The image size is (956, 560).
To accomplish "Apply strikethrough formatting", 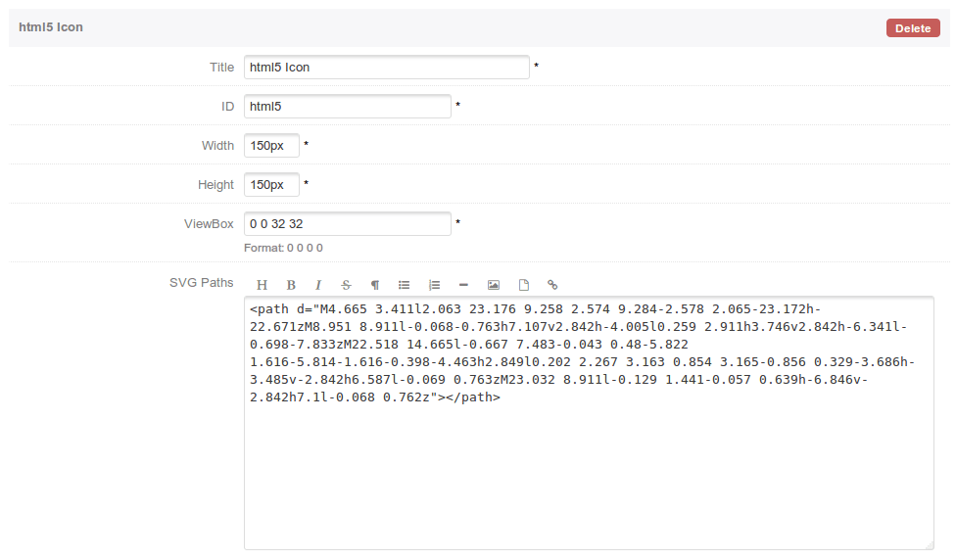I will [346, 285].
